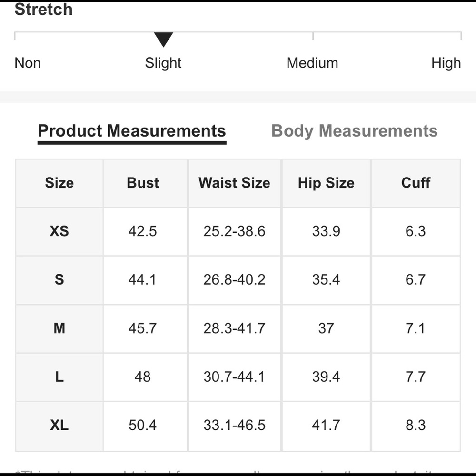Click the Cuff column header
The height and width of the screenshot is (476, 476).
tap(416, 183)
